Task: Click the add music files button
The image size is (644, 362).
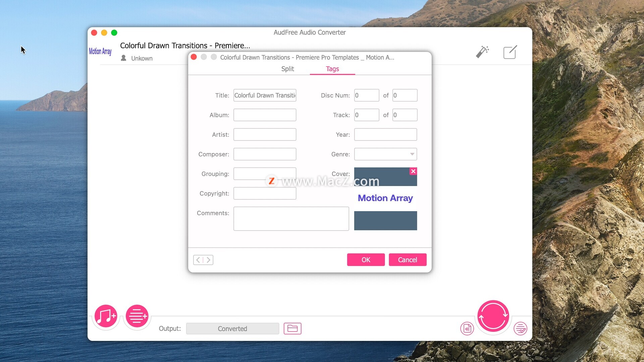Action: click(x=106, y=316)
